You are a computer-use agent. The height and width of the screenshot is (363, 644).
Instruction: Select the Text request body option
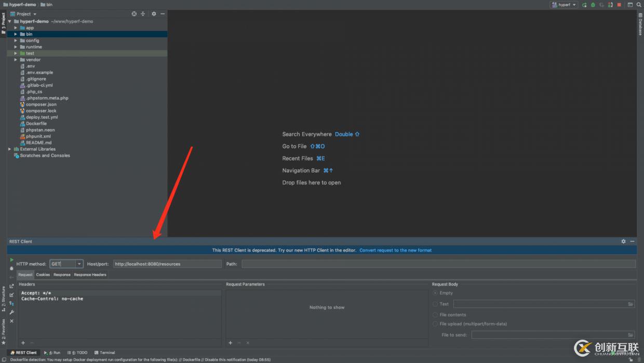tap(435, 304)
